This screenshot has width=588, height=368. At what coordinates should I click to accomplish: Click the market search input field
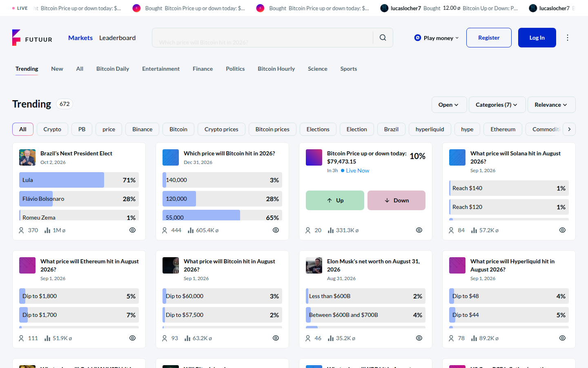click(262, 38)
